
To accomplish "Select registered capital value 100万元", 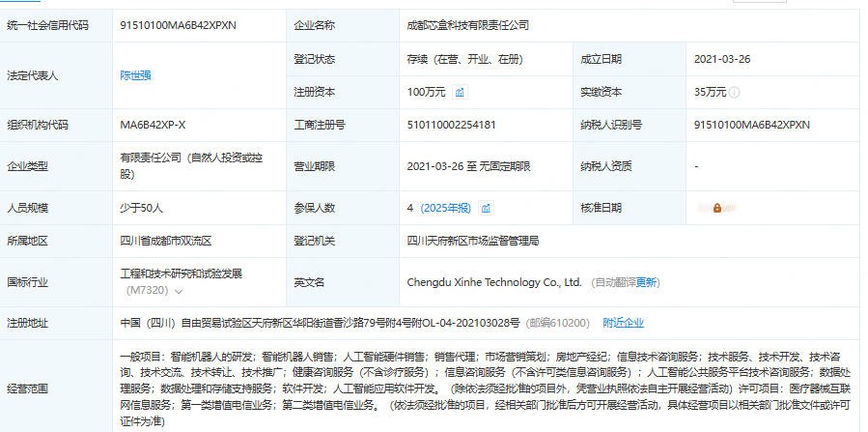I will 426,93.
